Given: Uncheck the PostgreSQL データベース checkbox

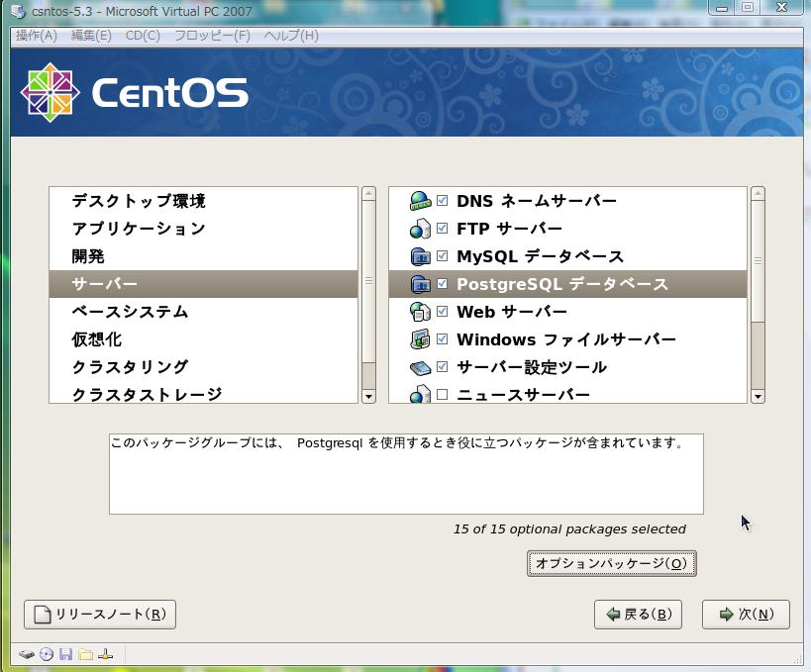Looking at the screenshot, I should pyautogui.click(x=443, y=284).
